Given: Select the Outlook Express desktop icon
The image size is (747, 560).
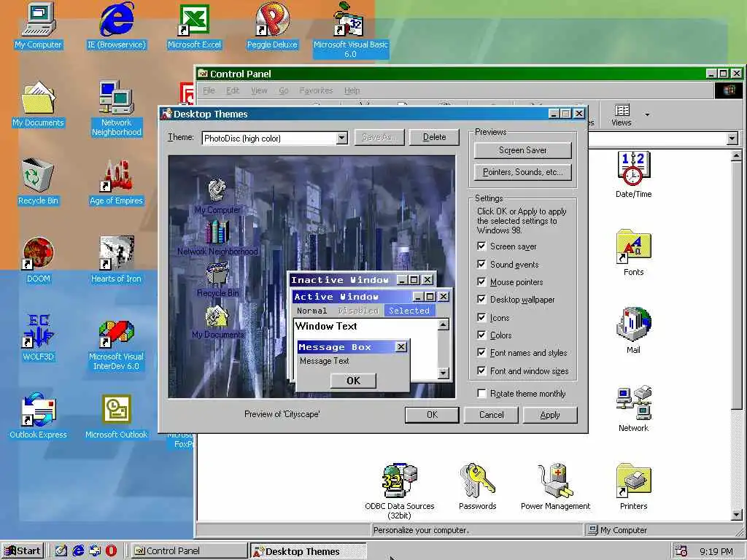Looking at the screenshot, I should pyautogui.click(x=38, y=415).
